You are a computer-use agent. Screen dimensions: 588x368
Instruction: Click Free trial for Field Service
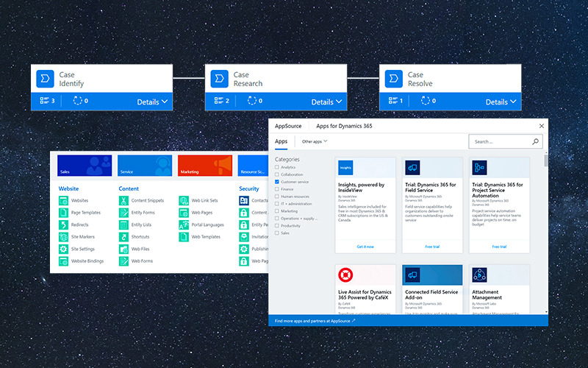(432, 247)
